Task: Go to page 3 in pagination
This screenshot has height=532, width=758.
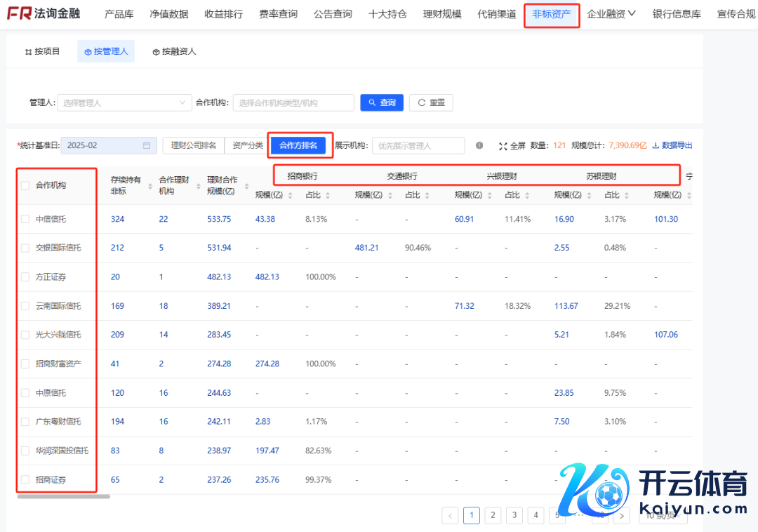Action: point(514,516)
